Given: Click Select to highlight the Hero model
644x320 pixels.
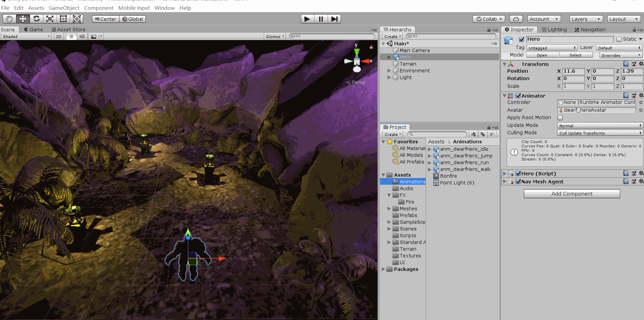Looking at the screenshot, I should coord(576,55).
